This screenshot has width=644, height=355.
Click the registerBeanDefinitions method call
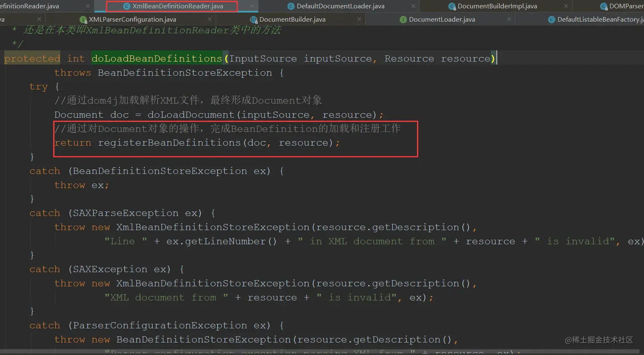(170, 143)
